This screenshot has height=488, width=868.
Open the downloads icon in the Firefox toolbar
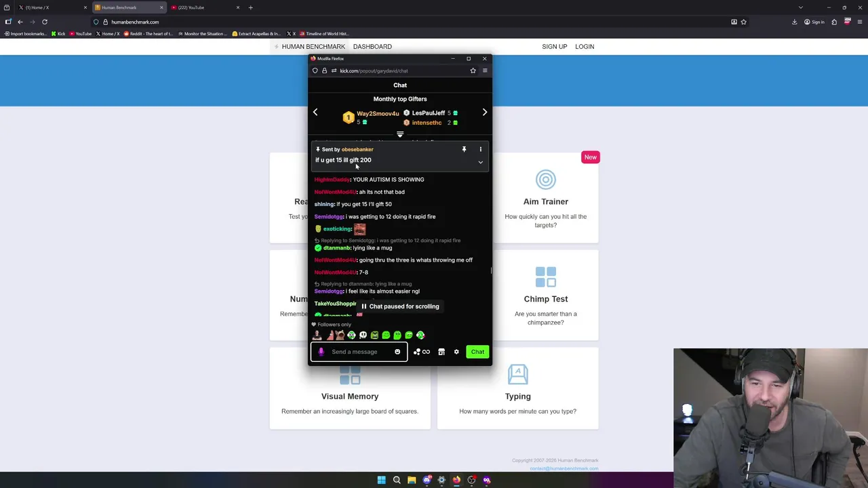[794, 22]
